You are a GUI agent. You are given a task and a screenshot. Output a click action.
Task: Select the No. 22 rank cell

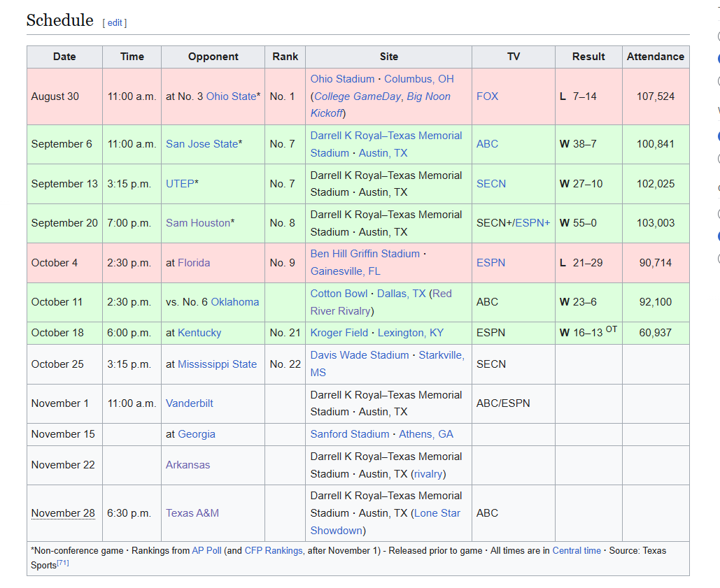pyautogui.click(x=285, y=364)
